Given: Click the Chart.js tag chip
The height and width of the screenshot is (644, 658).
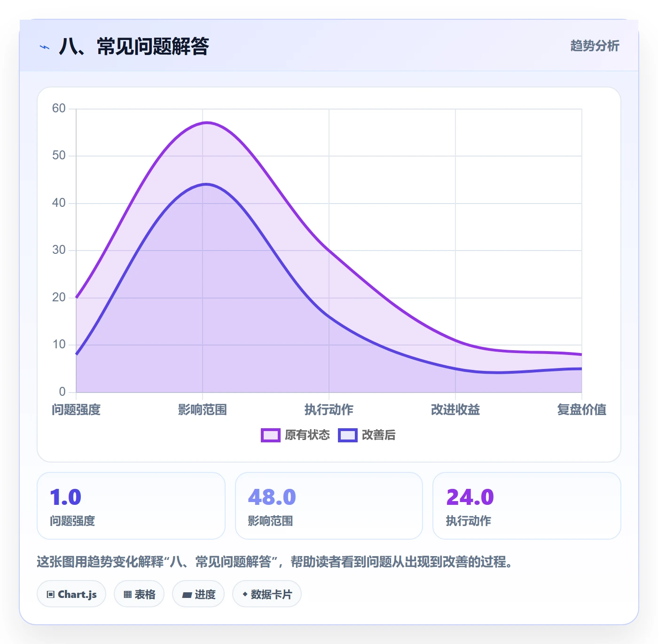Looking at the screenshot, I should tap(71, 594).
